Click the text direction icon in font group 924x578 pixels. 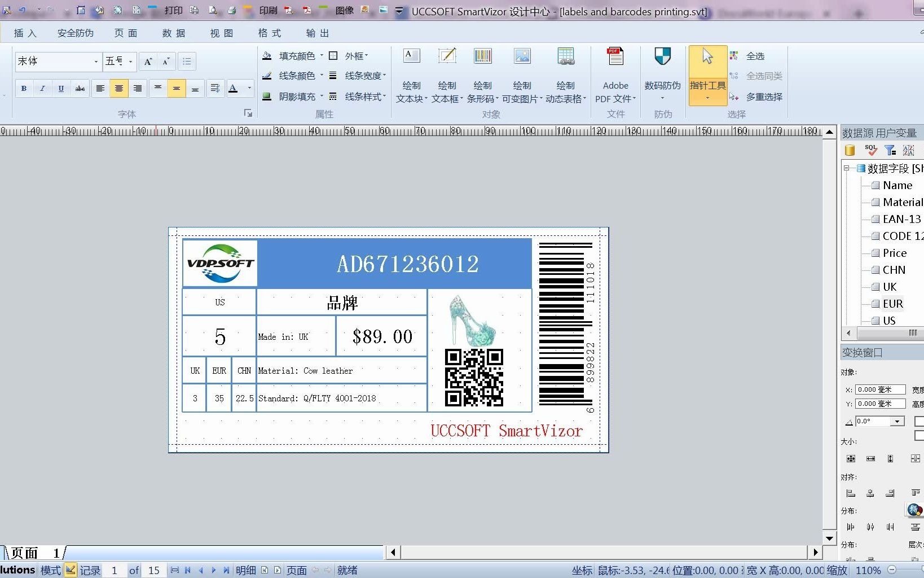pos(215,88)
